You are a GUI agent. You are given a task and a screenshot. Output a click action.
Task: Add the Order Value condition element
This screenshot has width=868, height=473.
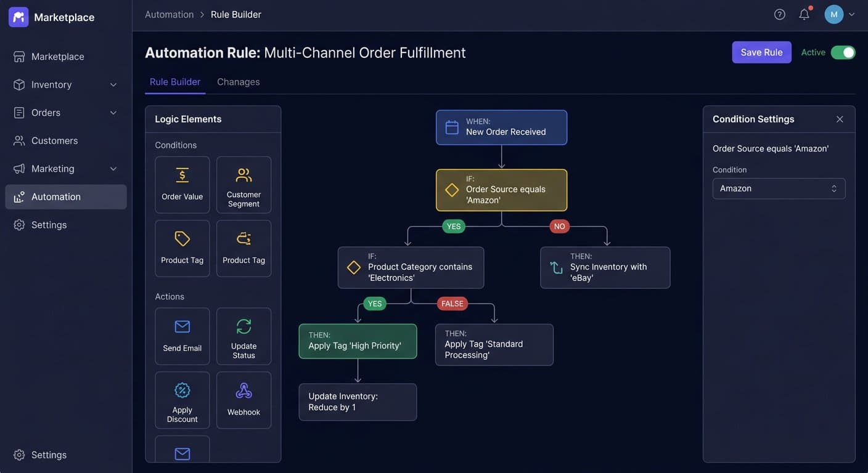click(x=182, y=185)
